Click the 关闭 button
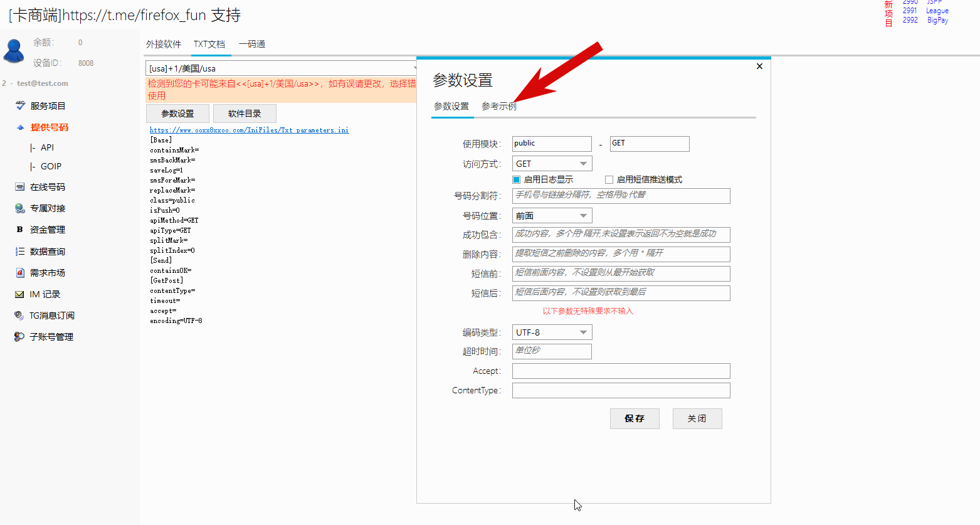This screenshot has width=980, height=525. [697, 418]
